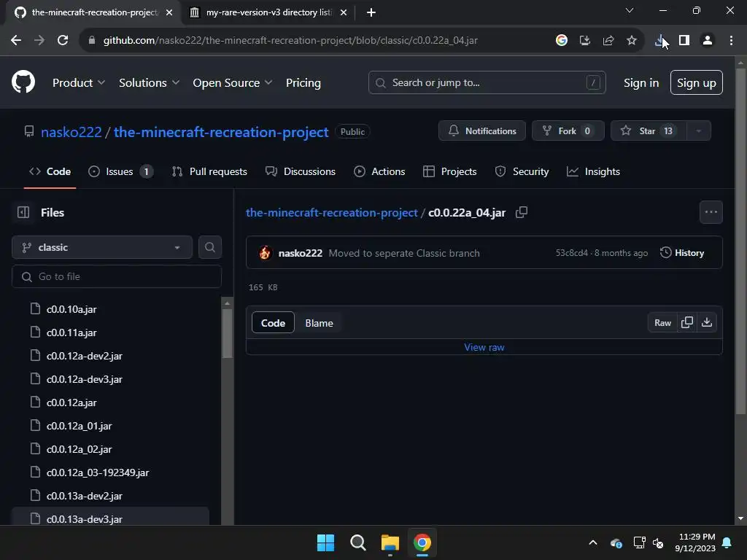The height and width of the screenshot is (560, 747).
Task: Open the file History link
Action: (x=682, y=253)
